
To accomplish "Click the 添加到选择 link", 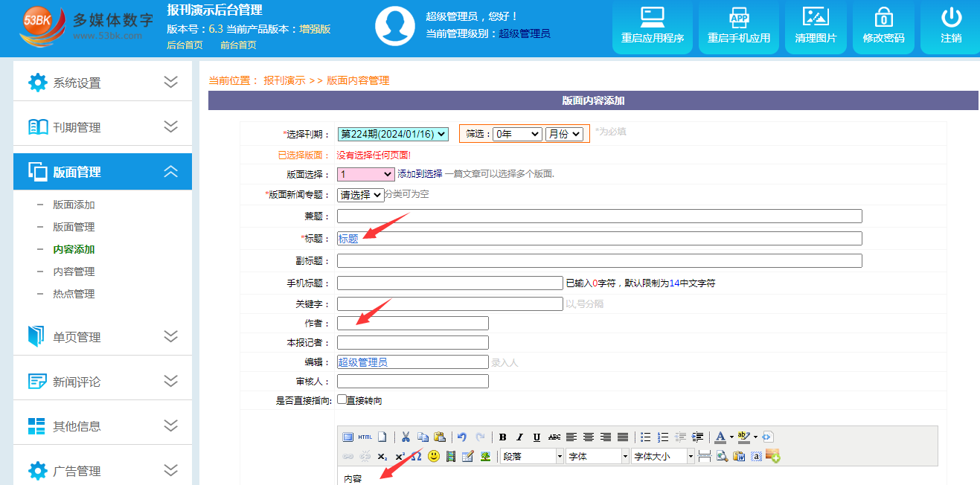I will pyautogui.click(x=420, y=174).
